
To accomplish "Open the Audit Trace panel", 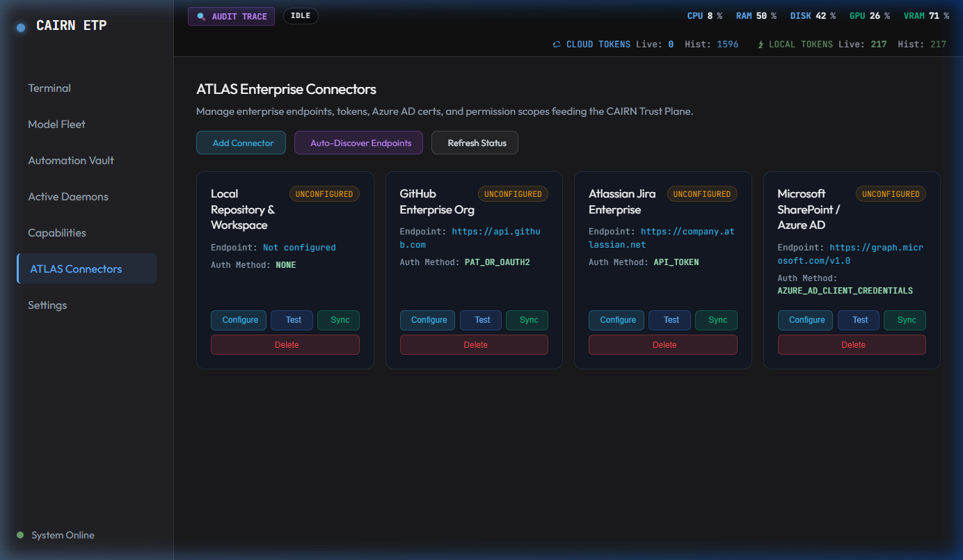I will 231,16.
